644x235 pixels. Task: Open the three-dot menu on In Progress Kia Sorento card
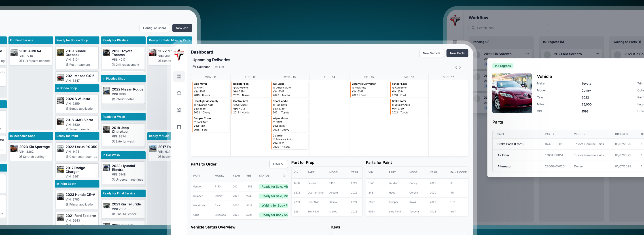point(597,53)
